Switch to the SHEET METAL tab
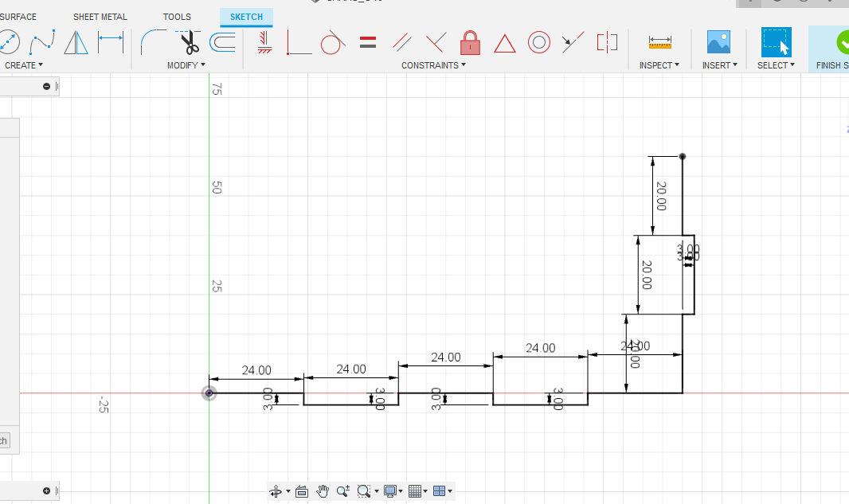The image size is (849, 504). [x=100, y=17]
